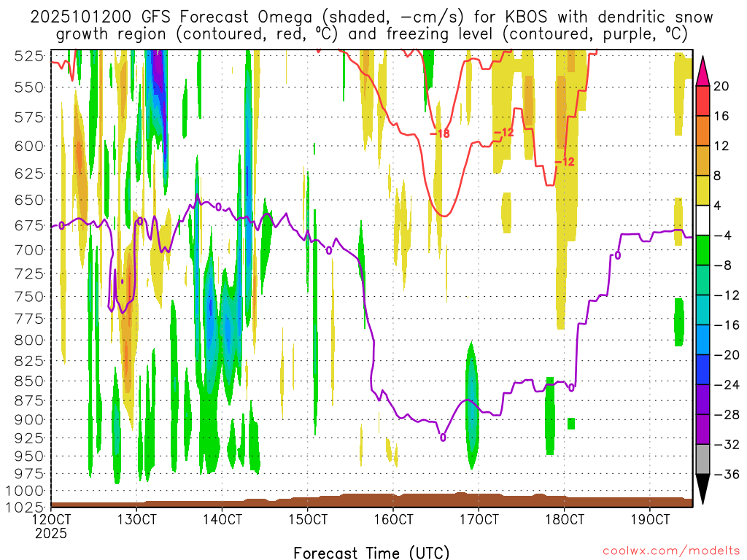Click colorbar tick label 8
Image resolution: width=747 pixels, height=560 pixels.
click(x=718, y=176)
